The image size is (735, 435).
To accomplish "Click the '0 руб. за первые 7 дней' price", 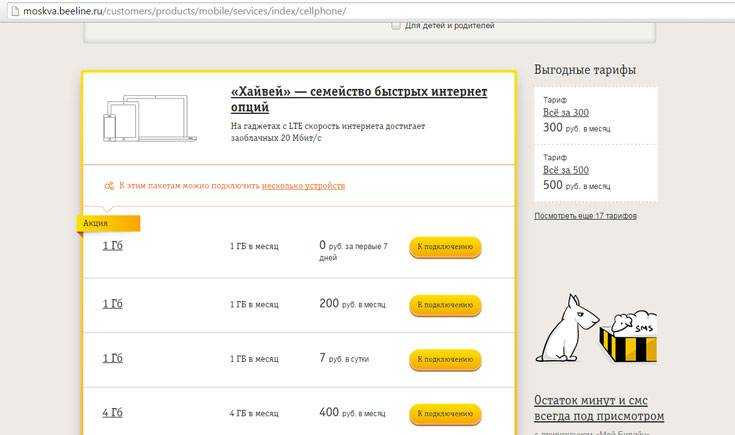I will point(353,250).
